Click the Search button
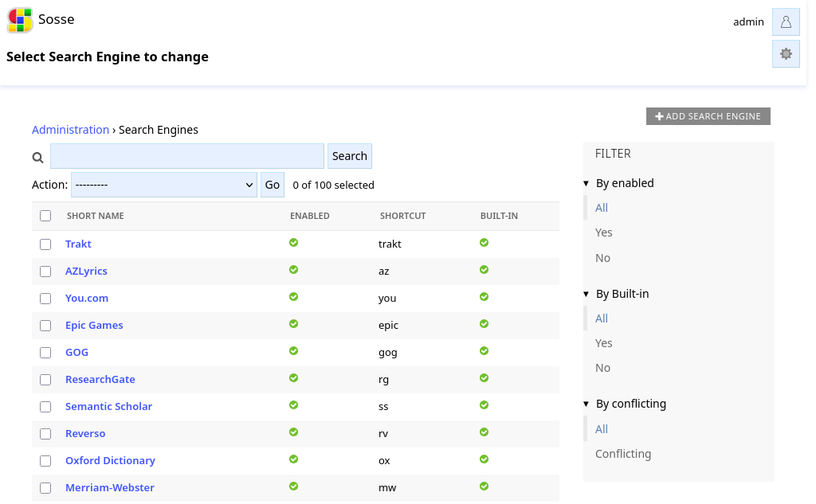 pos(350,156)
